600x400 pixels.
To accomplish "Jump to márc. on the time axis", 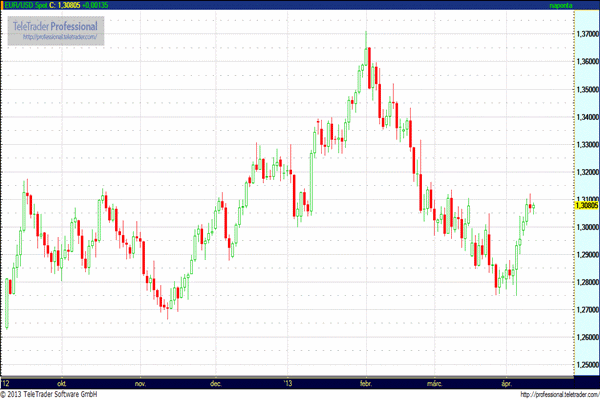I will [x=434, y=383].
